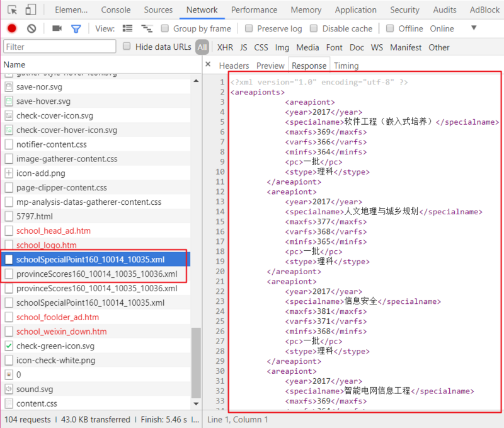Click the file icon beside notifier-content.css
The width and height of the screenshot is (504, 428).
(x=9, y=144)
